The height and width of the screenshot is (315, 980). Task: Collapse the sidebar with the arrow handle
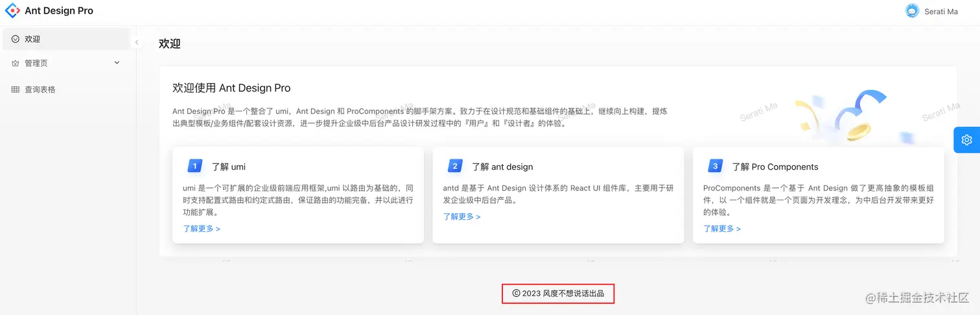tap(137, 42)
